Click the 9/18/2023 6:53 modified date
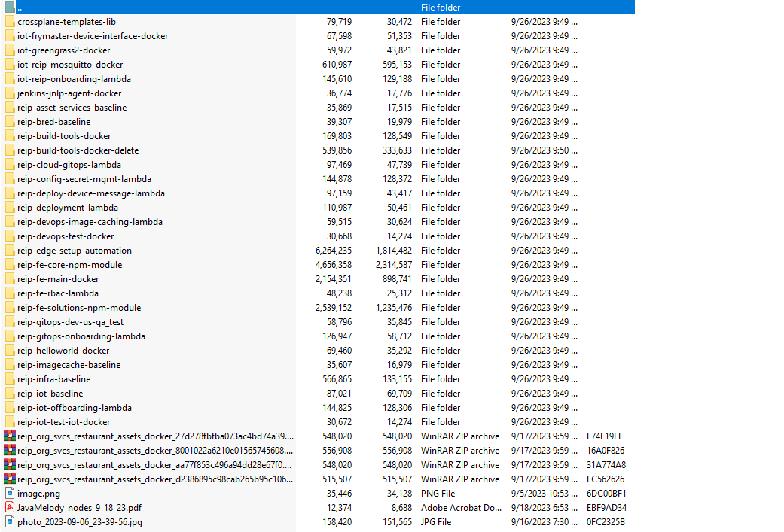This screenshot has height=532, width=784. point(544,507)
